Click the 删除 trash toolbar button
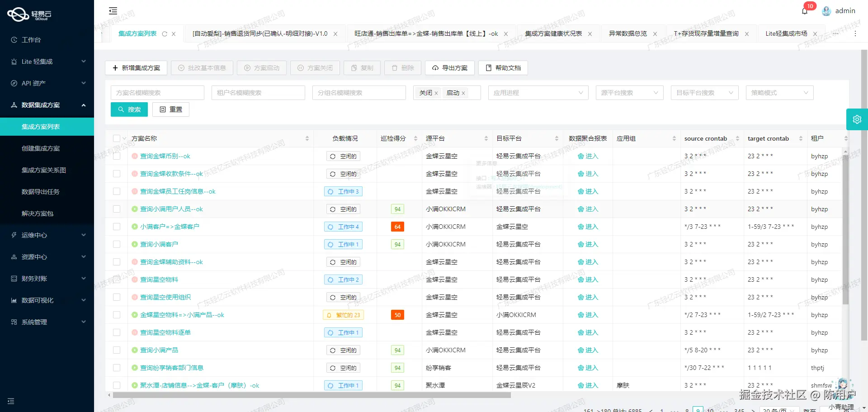 402,68
